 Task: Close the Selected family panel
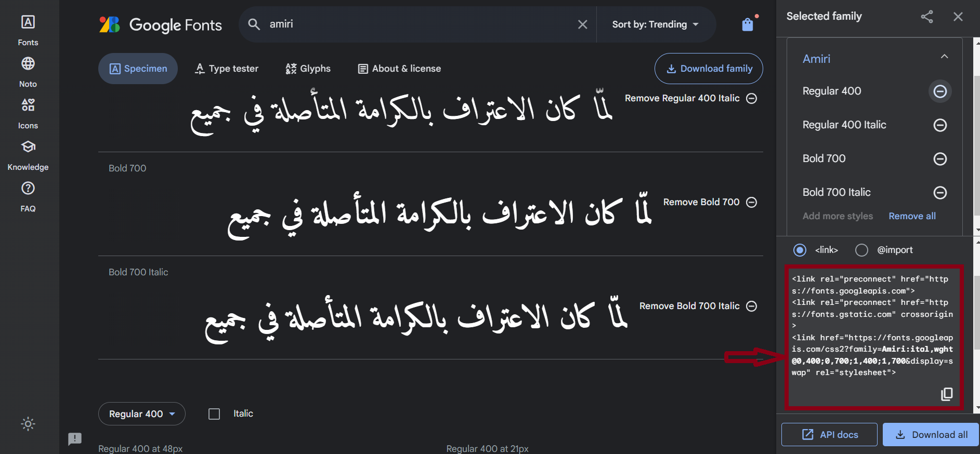click(958, 17)
